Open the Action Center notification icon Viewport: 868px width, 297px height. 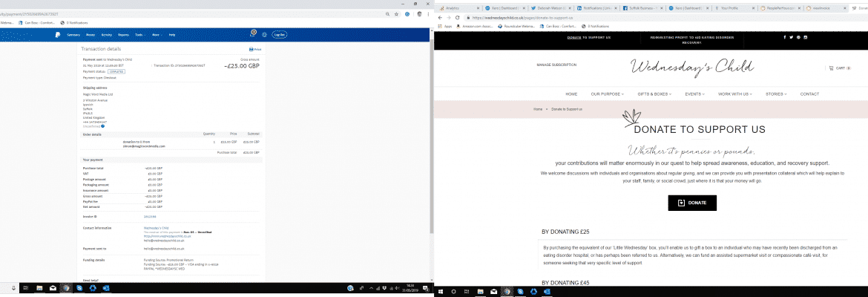(x=425, y=288)
